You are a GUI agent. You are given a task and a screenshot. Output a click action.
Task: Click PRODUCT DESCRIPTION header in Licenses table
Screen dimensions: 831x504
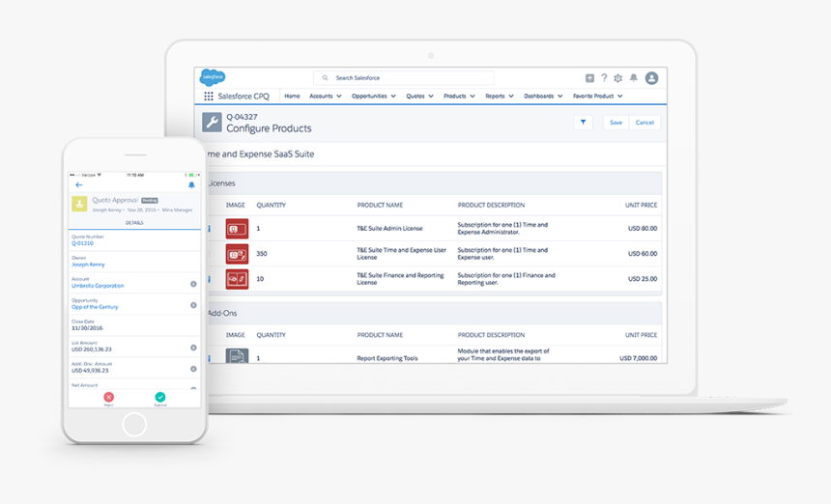(491, 206)
